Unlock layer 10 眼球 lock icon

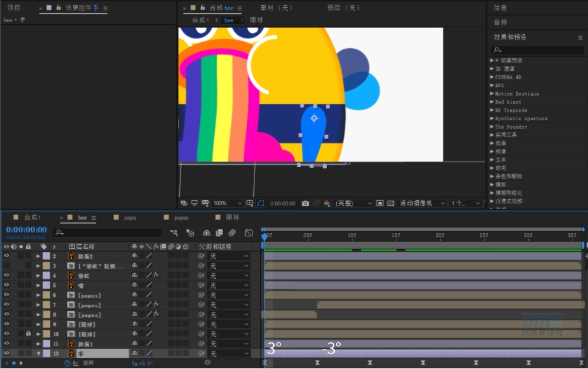pyautogui.click(x=28, y=333)
